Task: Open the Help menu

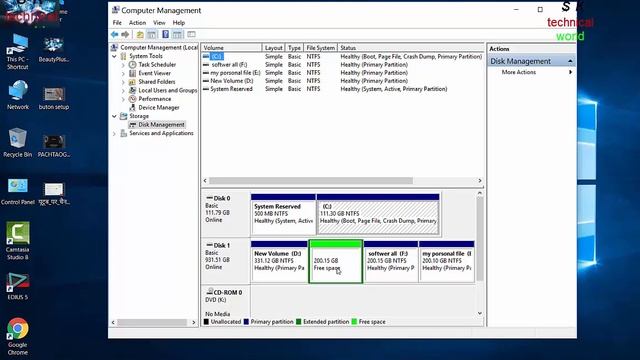Action: click(179, 23)
